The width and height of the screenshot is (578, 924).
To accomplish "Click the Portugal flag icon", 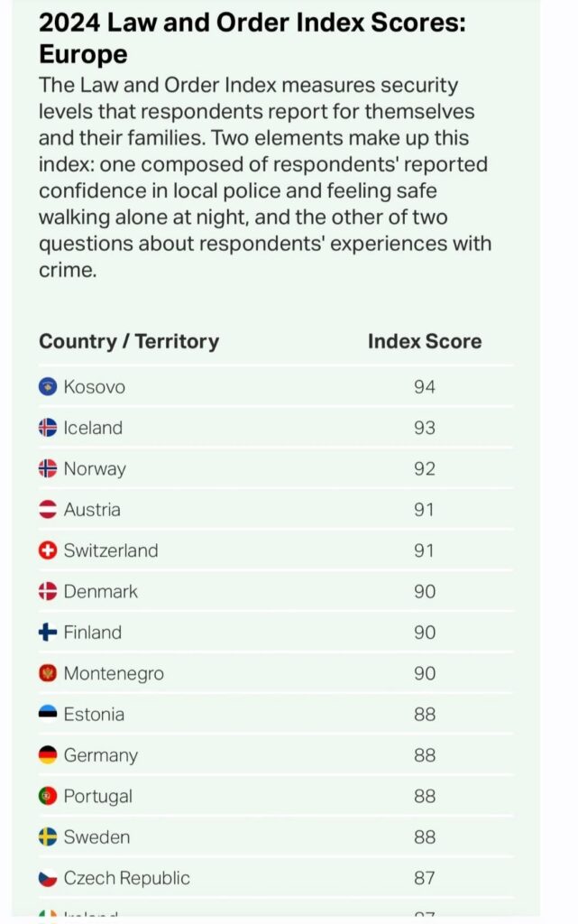I will (48, 797).
